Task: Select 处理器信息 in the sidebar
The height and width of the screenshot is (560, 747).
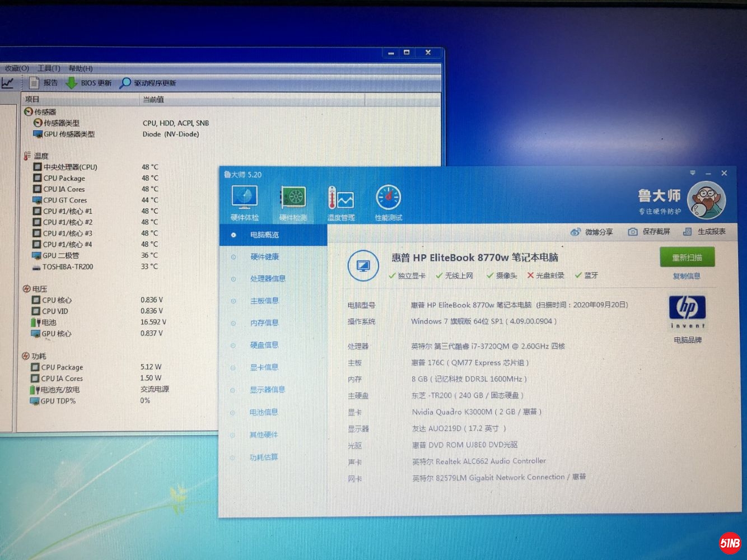Action: 268,279
